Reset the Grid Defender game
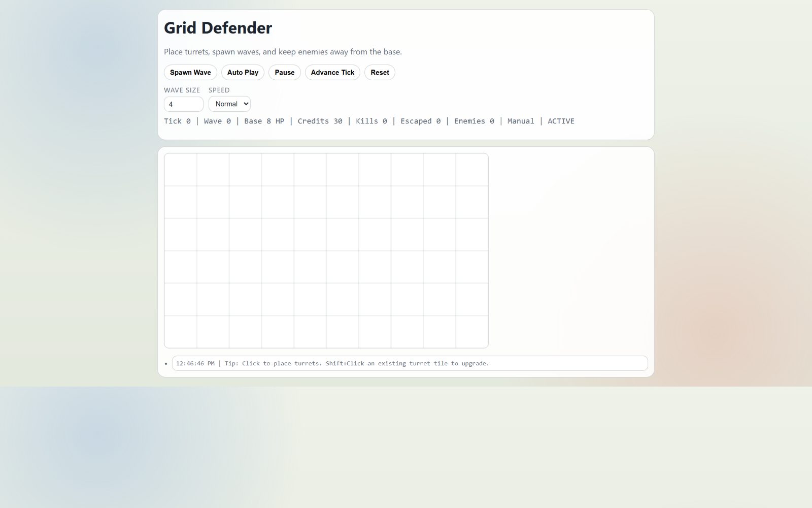812x508 pixels. (380, 73)
